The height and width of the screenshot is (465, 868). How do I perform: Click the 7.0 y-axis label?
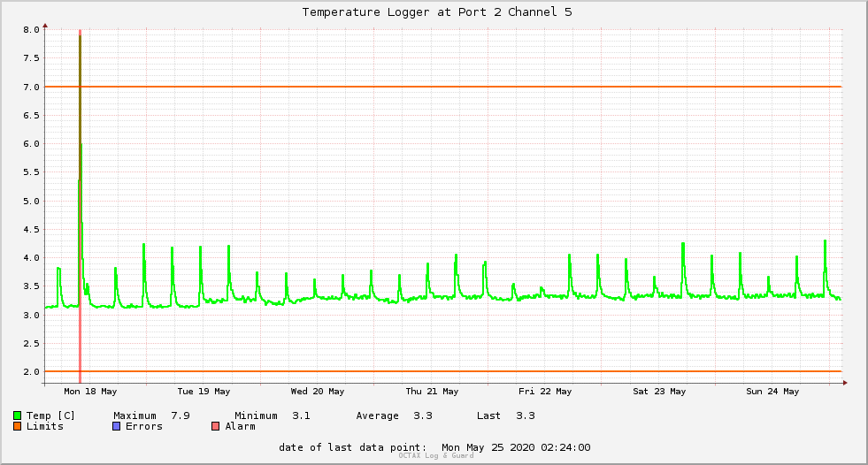pyautogui.click(x=32, y=87)
